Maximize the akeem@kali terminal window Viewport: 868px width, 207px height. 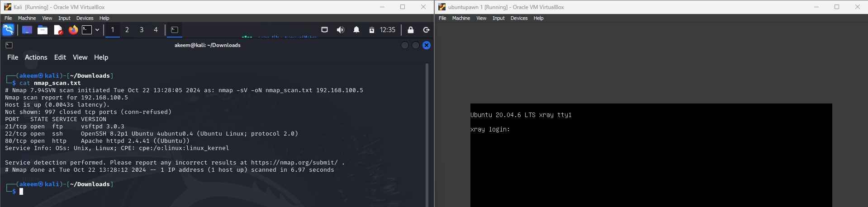416,45
